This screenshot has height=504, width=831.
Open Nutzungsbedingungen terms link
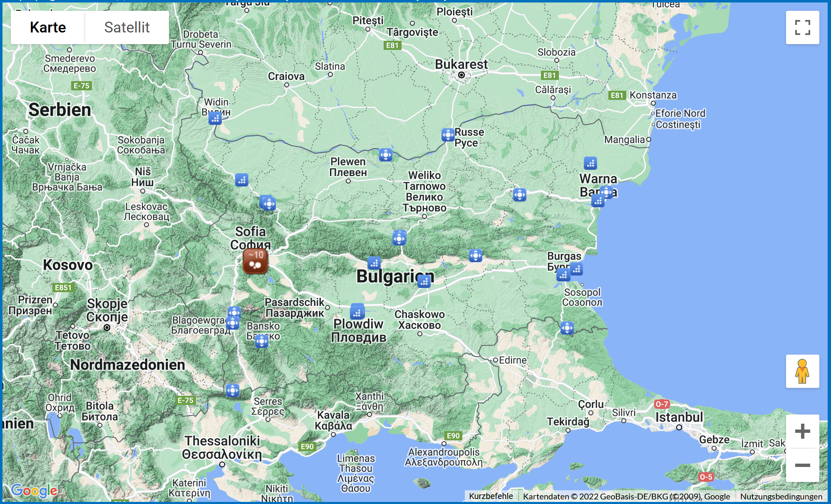(781, 496)
